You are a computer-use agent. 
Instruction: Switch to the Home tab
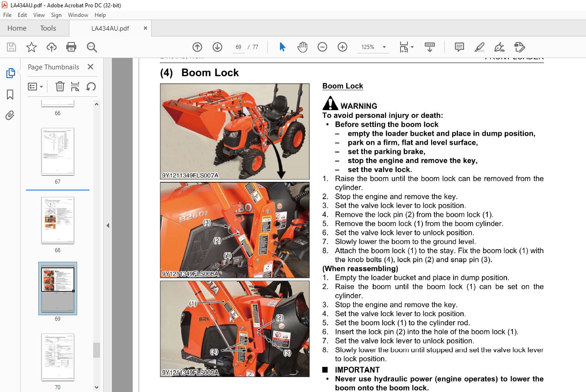pyautogui.click(x=17, y=28)
